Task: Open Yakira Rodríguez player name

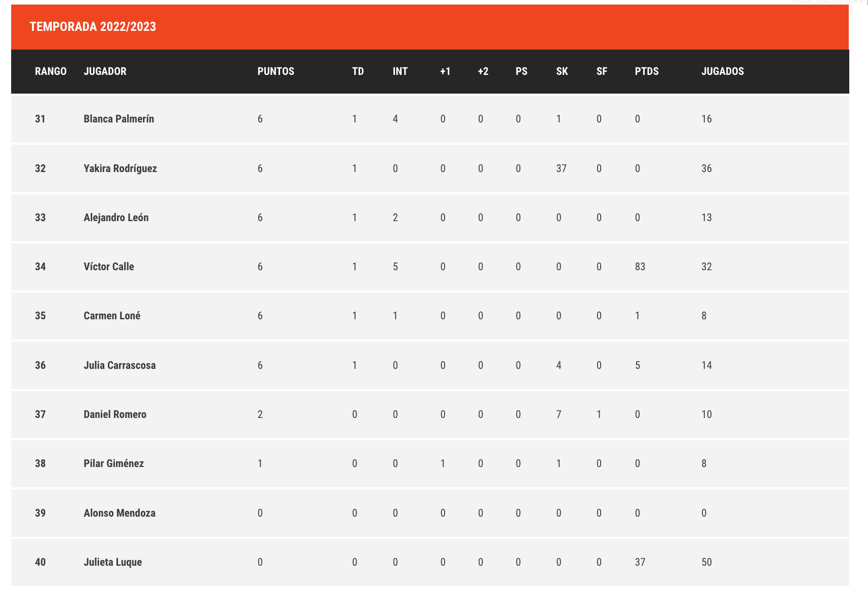Action: pyautogui.click(x=120, y=168)
